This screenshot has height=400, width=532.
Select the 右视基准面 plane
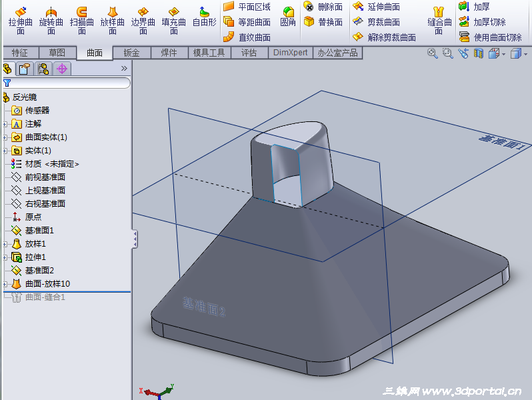pos(39,204)
